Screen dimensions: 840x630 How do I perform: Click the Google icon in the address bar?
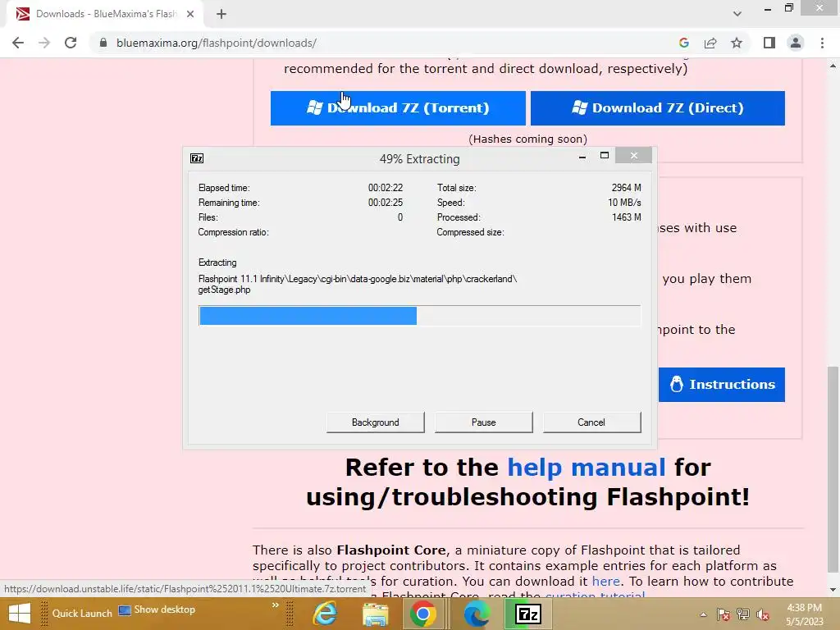pyautogui.click(x=683, y=43)
